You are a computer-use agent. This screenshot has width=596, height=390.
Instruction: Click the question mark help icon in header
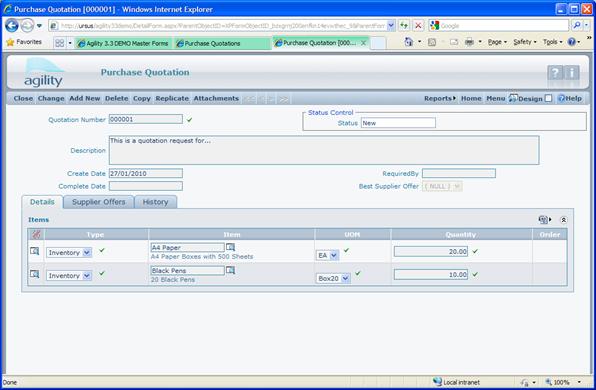pos(555,72)
